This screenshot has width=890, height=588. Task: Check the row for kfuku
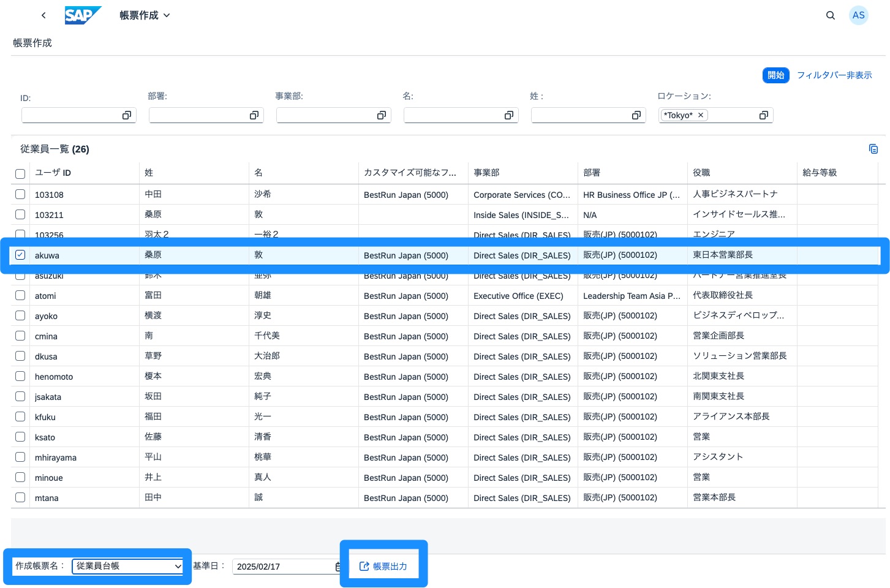coord(20,417)
